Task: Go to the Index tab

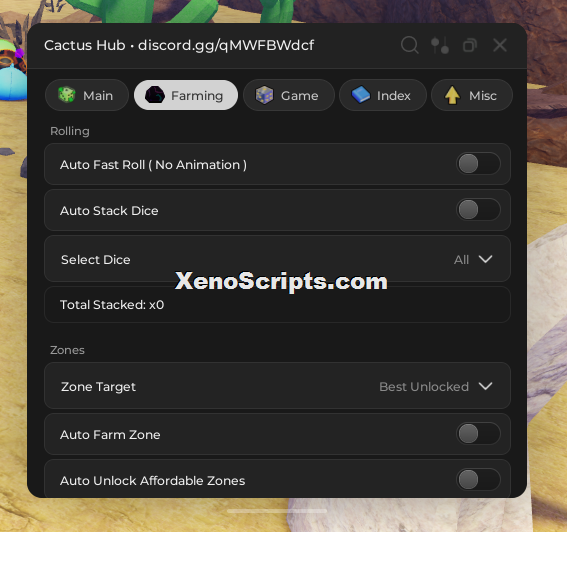Action: click(383, 95)
